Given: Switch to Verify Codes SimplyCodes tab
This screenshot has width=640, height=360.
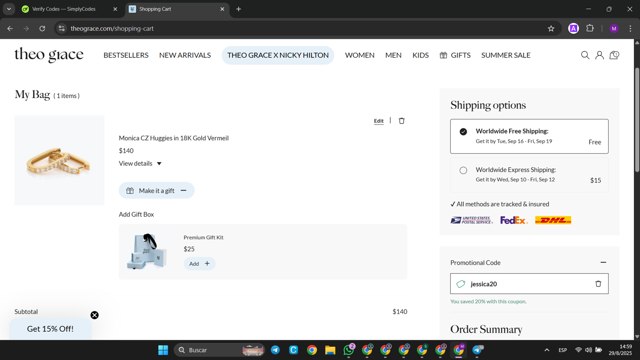Looking at the screenshot, I should pyautogui.click(x=68, y=9).
